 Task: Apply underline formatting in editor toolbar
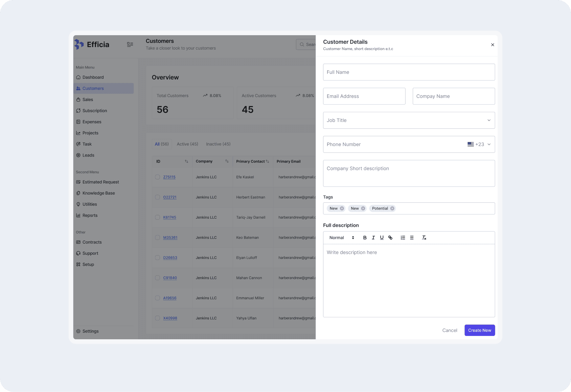pyautogui.click(x=382, y=238)
